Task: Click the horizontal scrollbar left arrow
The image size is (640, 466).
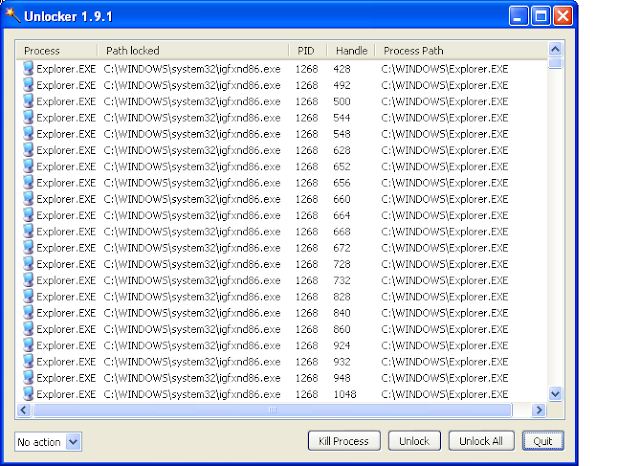Action: click(24, 410)
